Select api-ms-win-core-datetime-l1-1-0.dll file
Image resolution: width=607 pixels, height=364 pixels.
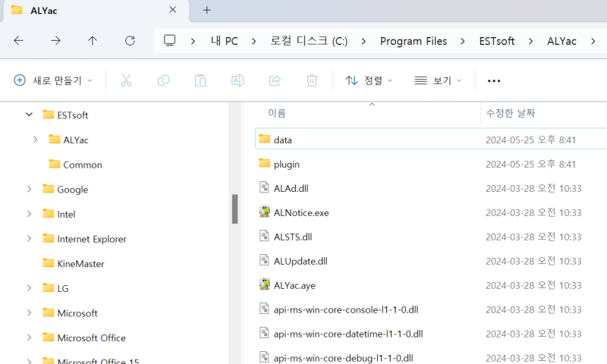click(348, 334)
